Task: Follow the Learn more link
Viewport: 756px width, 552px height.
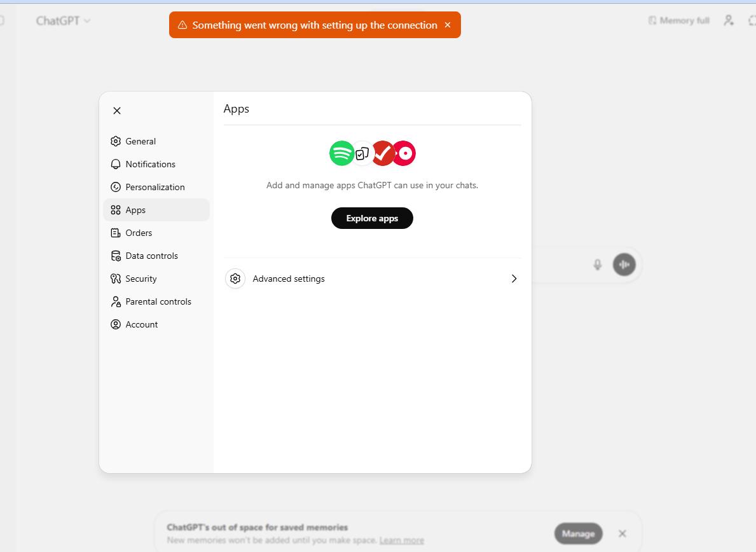Action: (x=401, y=541)
